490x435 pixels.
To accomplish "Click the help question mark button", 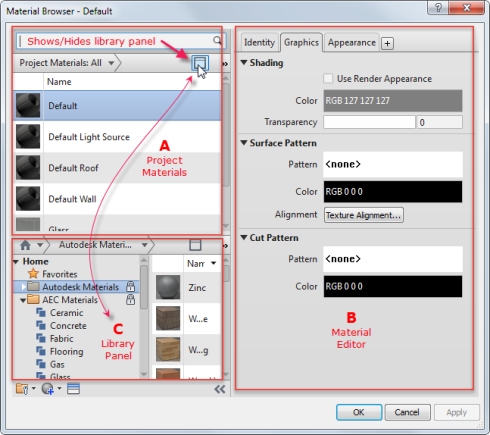I will pyautogui.click(x=438, y=7).
